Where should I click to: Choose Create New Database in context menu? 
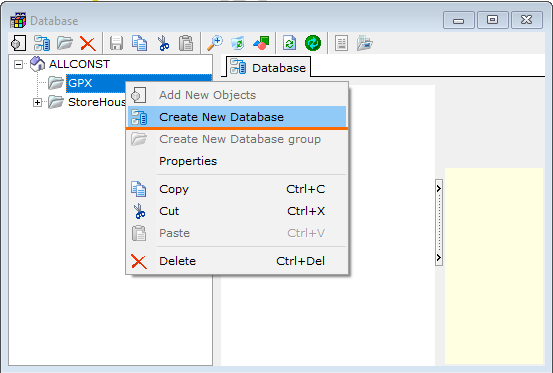237,117
